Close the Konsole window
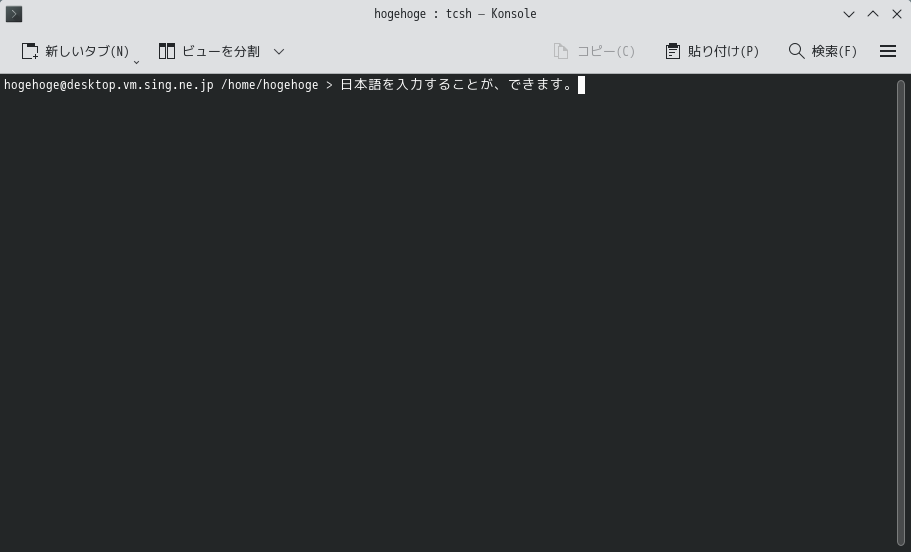The height and width of the screenshot is (552, 911). (896, 14)
